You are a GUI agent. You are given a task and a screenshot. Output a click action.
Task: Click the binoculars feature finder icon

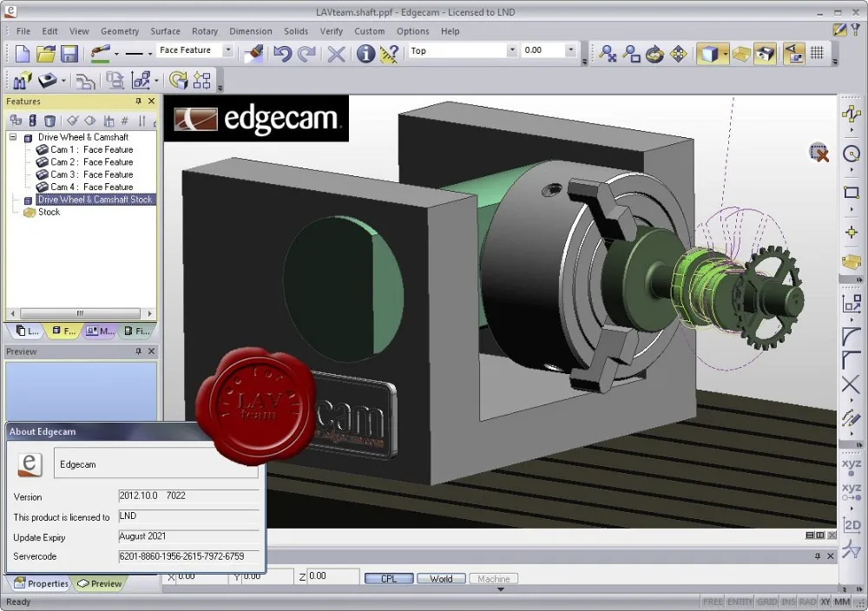23,81
